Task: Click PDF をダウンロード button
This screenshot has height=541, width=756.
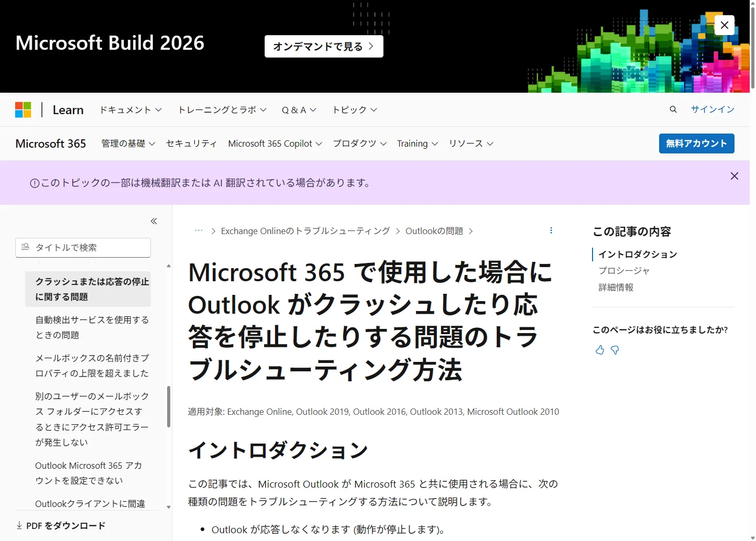Action: (61, 525)
